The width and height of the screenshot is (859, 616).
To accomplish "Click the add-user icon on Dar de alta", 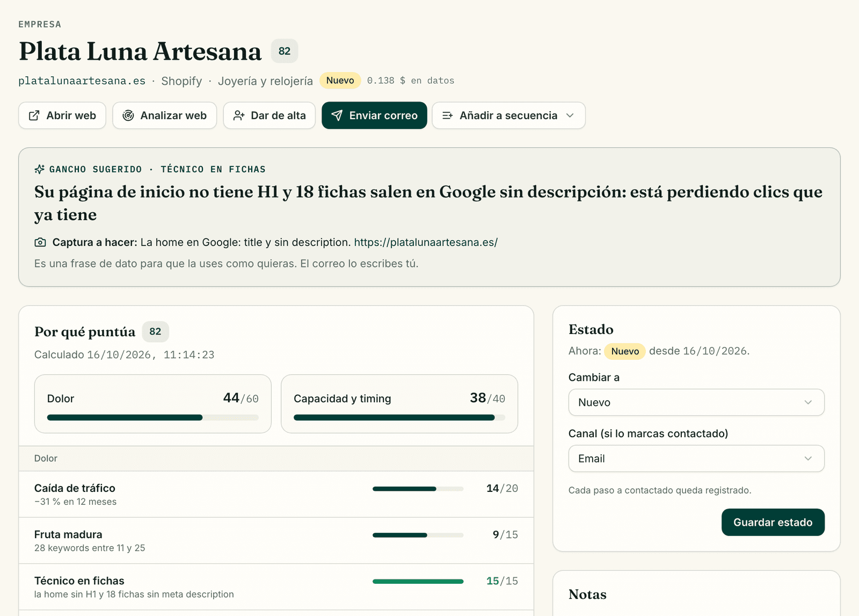I will (239, 115).
